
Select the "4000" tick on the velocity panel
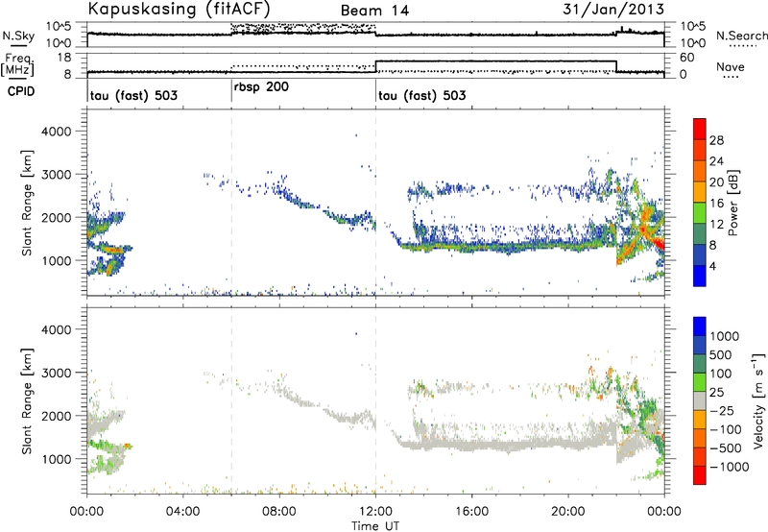(x=57, y=329)
